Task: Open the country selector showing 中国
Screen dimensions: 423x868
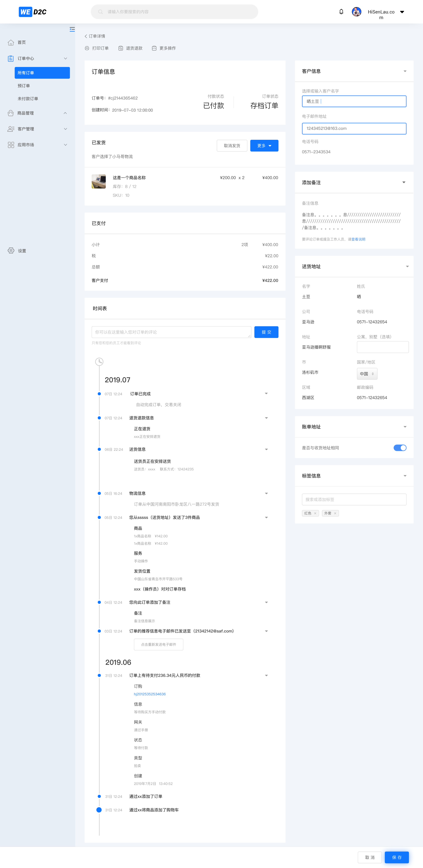Action: 367,374
